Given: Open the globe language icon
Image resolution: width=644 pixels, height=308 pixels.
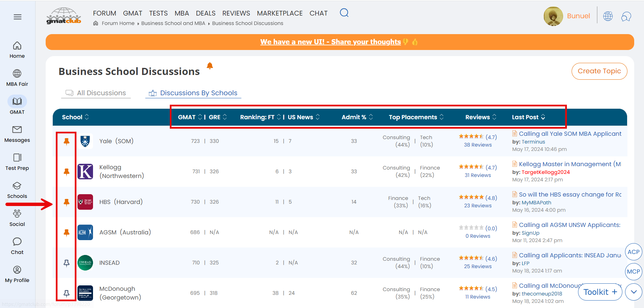Looking at the screenshot, I should point(608,16).
